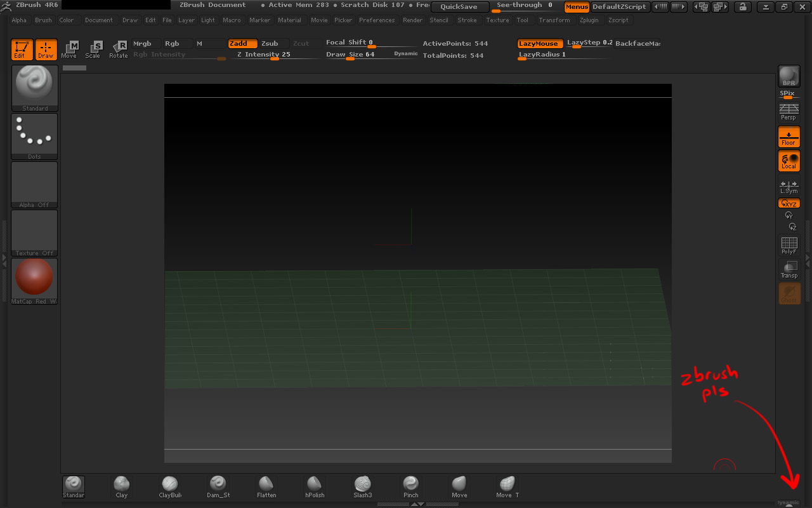Toggle the LazyMouse button
The width and height of the screenshot is (812, 508).
pyautogui.click(x=540, y=44)
